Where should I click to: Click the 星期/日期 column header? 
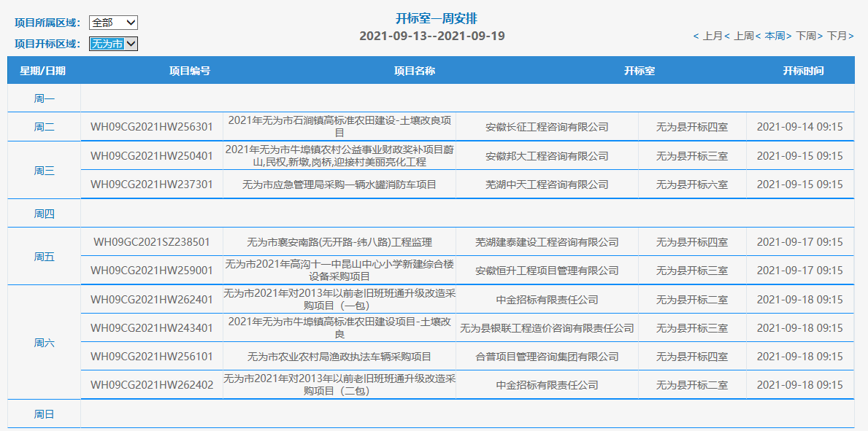click(x=43, y=71)
